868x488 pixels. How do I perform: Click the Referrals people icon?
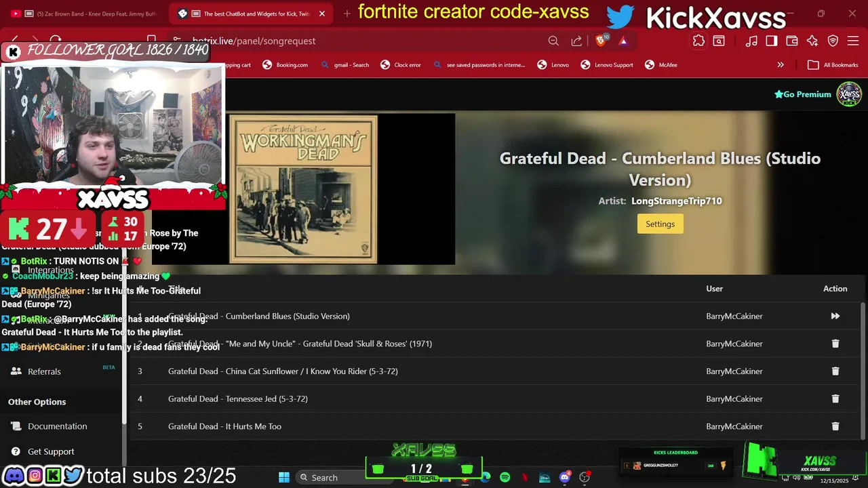pyautogui.click(x=16, y=371)
